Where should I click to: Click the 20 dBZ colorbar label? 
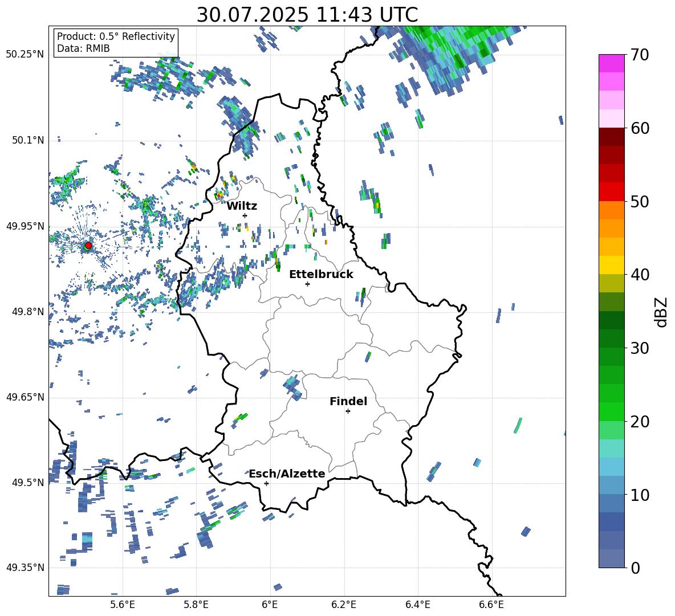tap(640, 422)
